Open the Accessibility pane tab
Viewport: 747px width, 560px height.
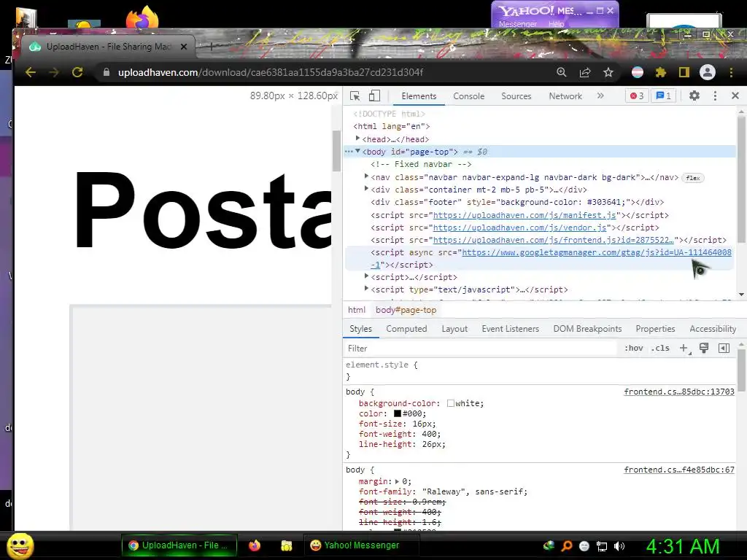[x=713, y=329]
